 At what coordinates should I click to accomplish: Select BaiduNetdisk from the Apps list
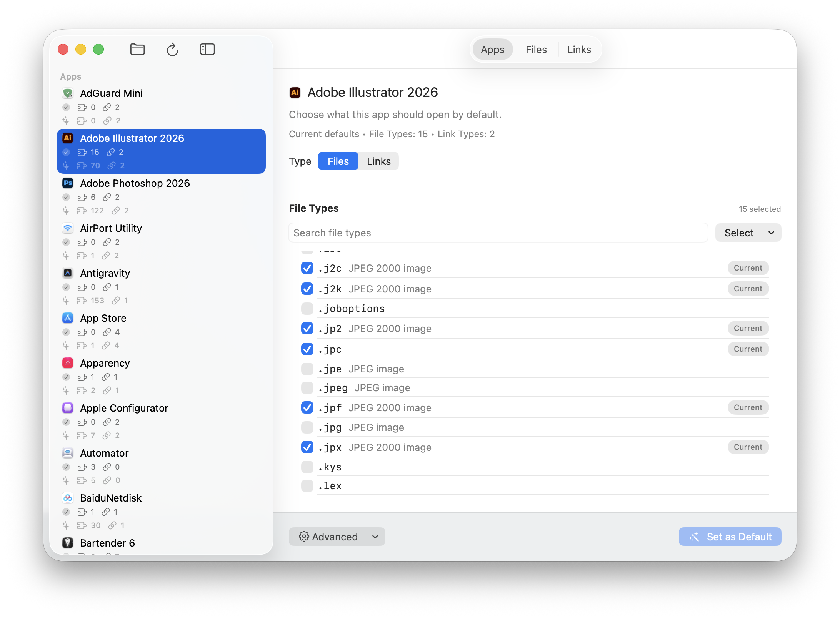point(111,498)
